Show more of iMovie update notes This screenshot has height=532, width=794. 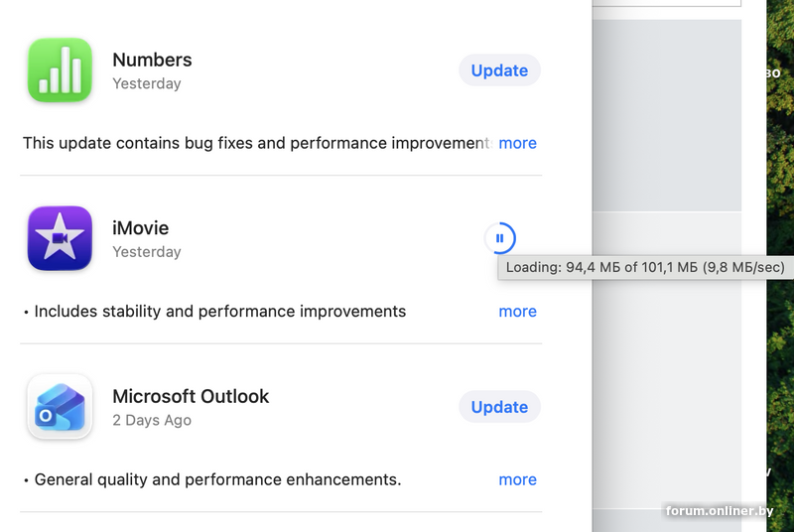517,312
